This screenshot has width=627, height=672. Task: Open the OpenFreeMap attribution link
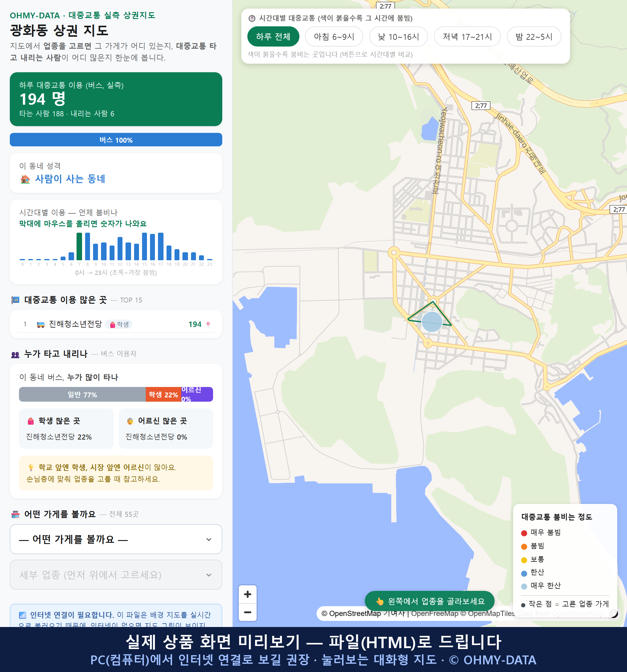point(434,613)
